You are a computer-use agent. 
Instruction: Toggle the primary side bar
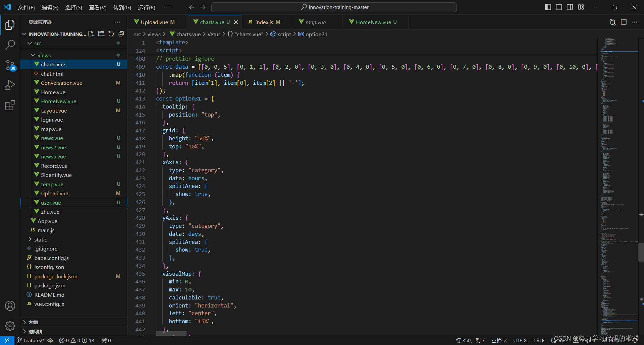548,7
